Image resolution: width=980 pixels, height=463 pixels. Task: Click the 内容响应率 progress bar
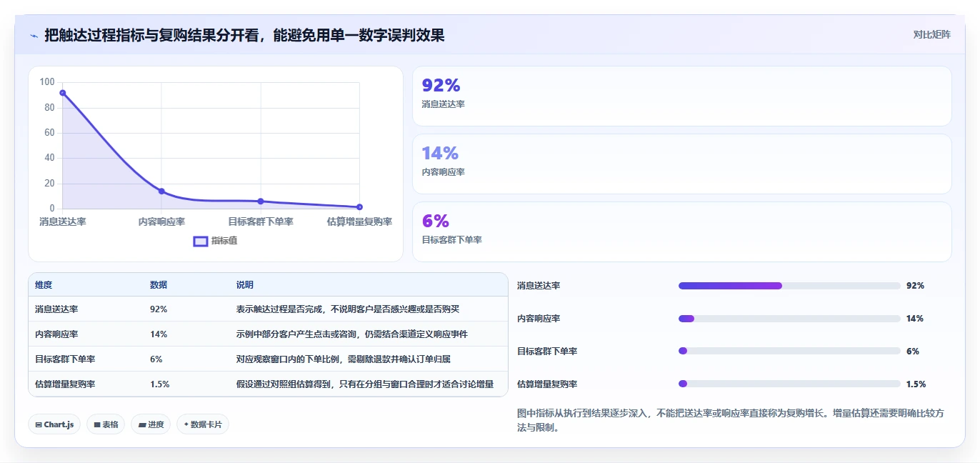789,319
